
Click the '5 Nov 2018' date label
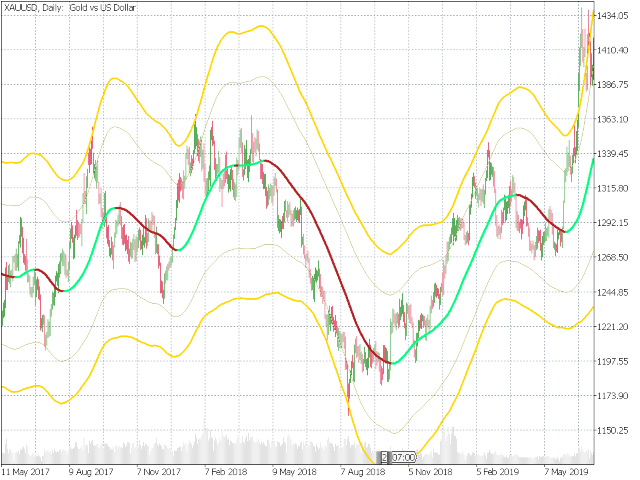point(430,472)
